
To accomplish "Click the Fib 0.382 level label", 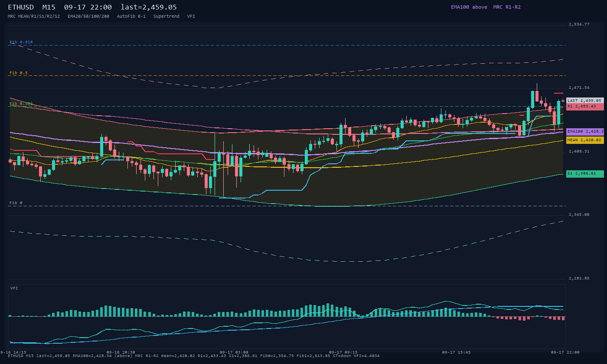I will (21, 104).
